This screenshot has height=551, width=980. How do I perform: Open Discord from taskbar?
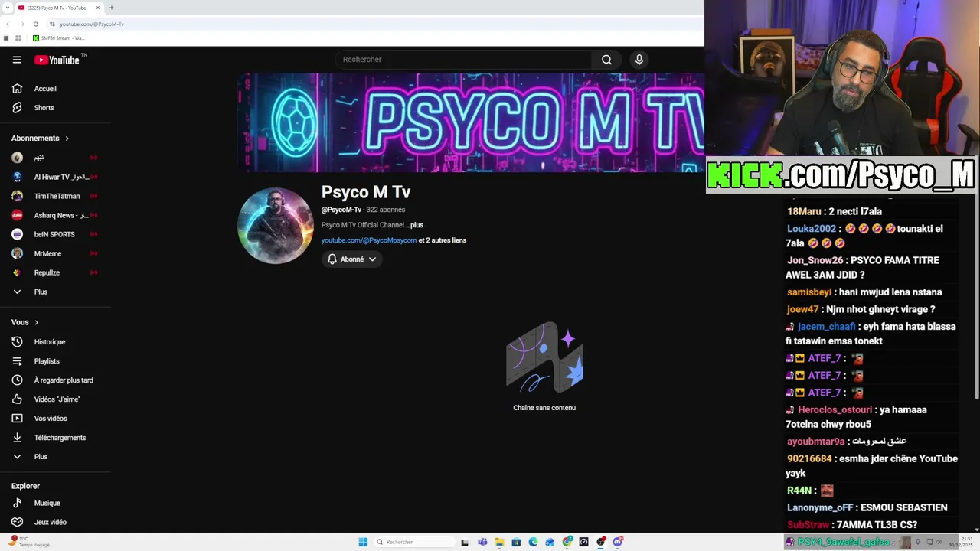(618, 542)
